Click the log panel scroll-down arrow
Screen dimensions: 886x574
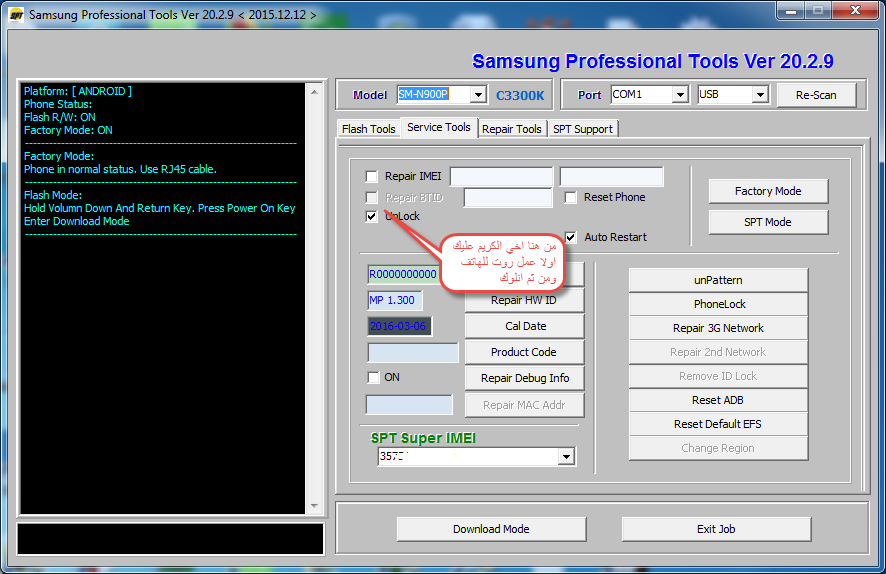click(315, 506)
